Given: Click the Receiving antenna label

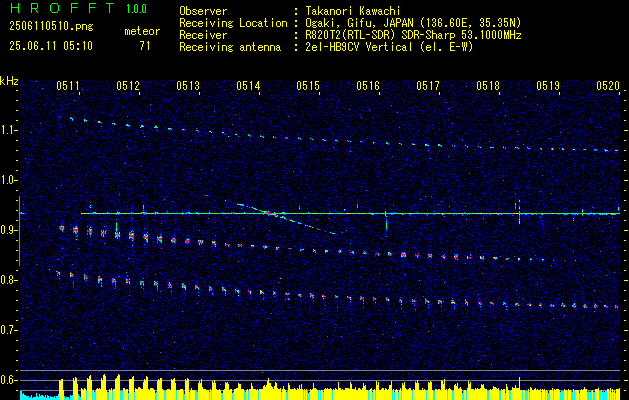Looking at the screenshot, I should (230, 47).
